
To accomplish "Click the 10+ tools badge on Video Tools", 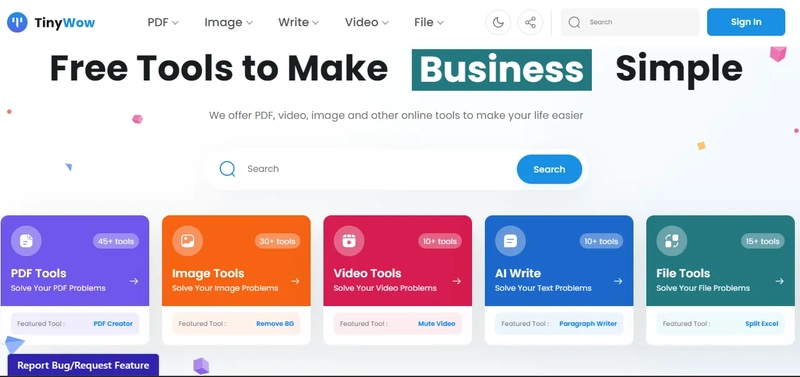I will [439, 241].
